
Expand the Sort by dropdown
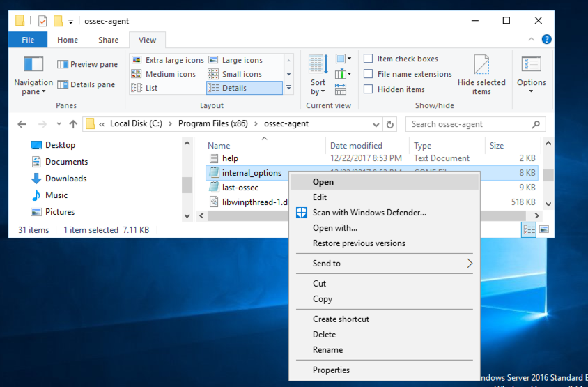pos(318,87)
